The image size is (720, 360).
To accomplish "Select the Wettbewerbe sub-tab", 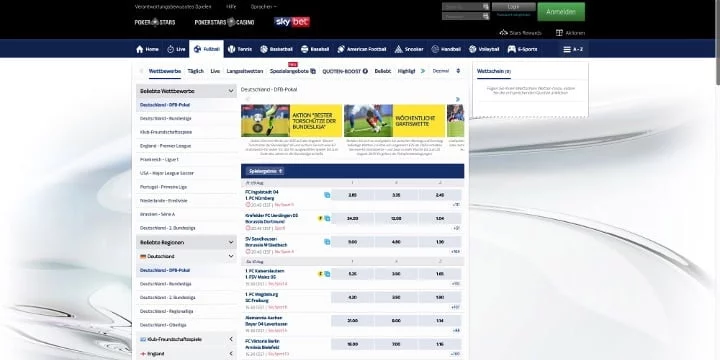I will [165, 71].
